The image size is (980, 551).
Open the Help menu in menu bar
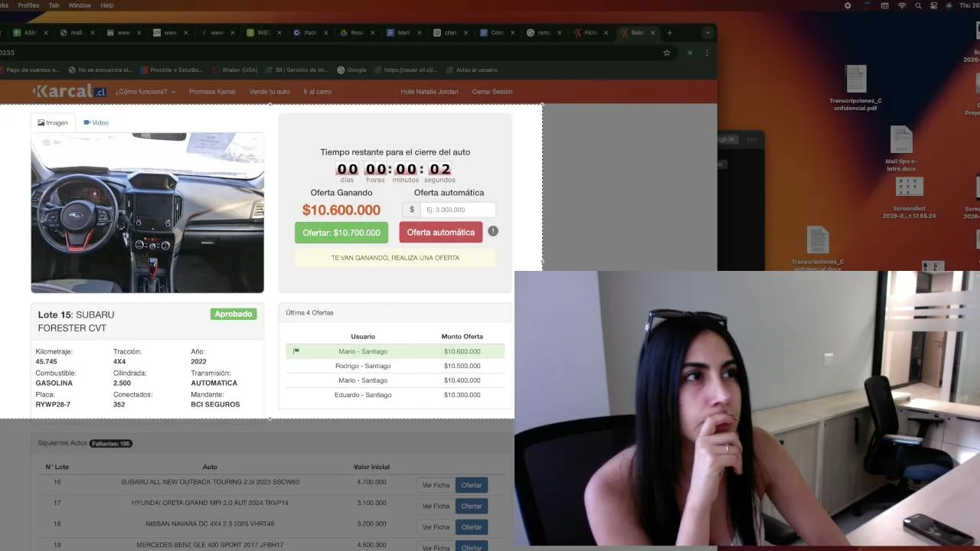[x=107, y=5]
